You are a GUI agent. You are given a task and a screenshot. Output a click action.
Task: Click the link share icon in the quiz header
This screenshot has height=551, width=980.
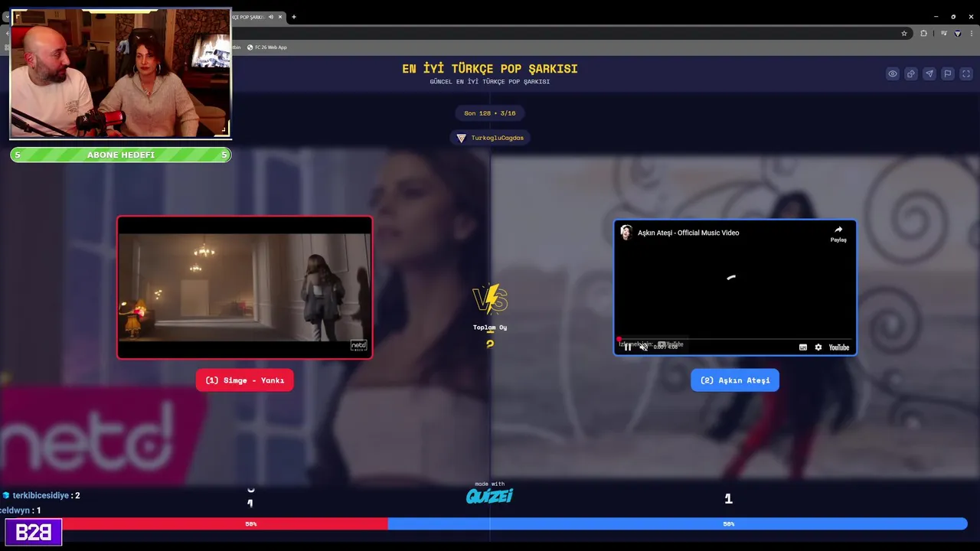(x=911, y=74)
